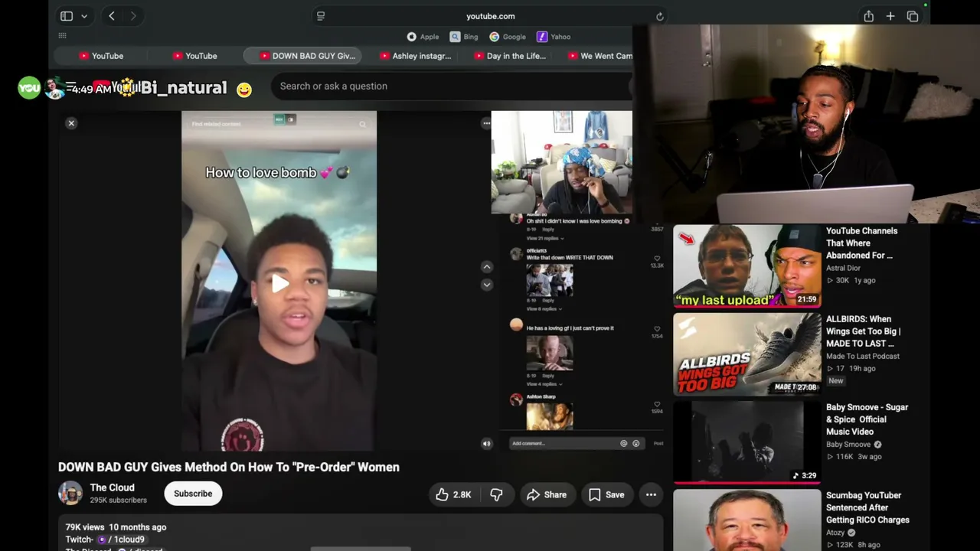Image resolution: width=980 pixels, height=551 pixels.
Task: Toggle the Safari sidebar button
Action: pos(67,16)
